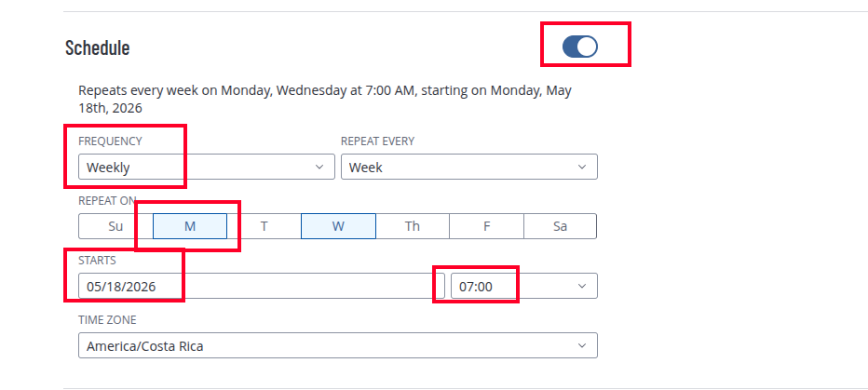The image size is (868, 390).
Task: Open the start time dropdown showing 07:00
Action: (x=524, y=286)
